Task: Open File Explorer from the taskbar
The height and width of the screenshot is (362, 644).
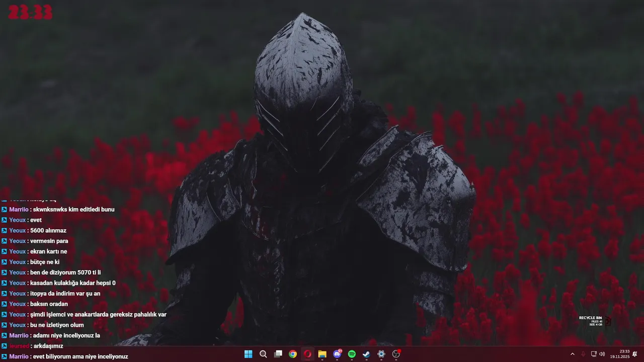Action: tap(322, 354)
